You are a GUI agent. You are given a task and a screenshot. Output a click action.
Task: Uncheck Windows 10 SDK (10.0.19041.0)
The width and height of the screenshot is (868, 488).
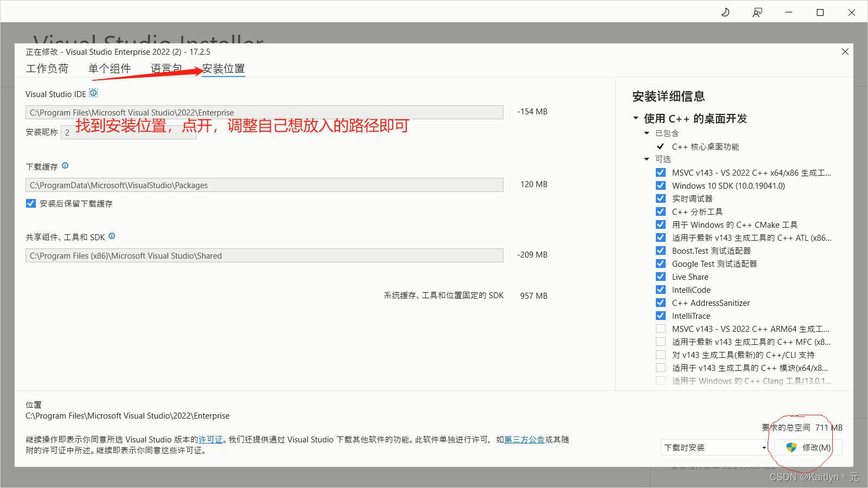[660, 185]
